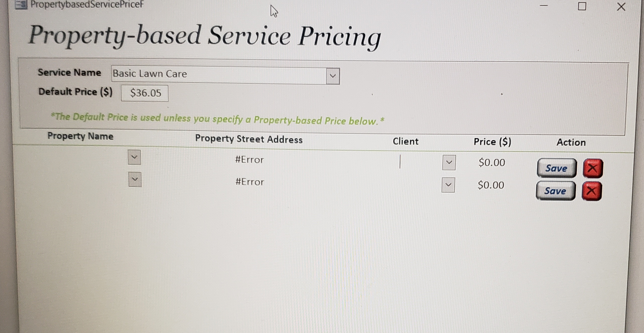Click the PropertybasedServicePriceF title bar label
Image resolution: width=644 pixels, height=333 pixels.
point(85,4)
